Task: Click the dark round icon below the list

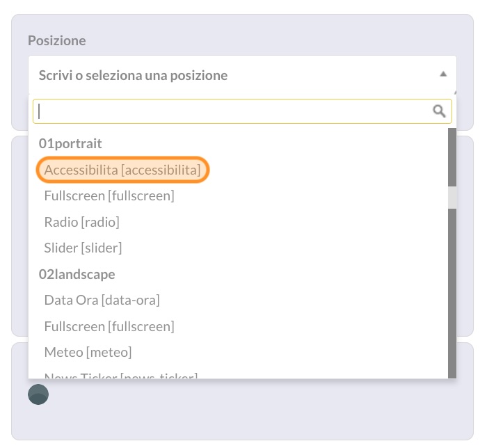Action: pos(38,394)
